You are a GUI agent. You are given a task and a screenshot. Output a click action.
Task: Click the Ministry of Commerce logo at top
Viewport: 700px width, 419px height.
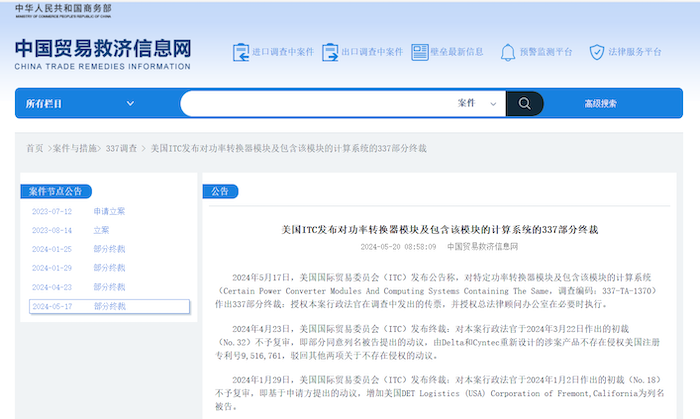pyautogui.click(x=63, y=11)
